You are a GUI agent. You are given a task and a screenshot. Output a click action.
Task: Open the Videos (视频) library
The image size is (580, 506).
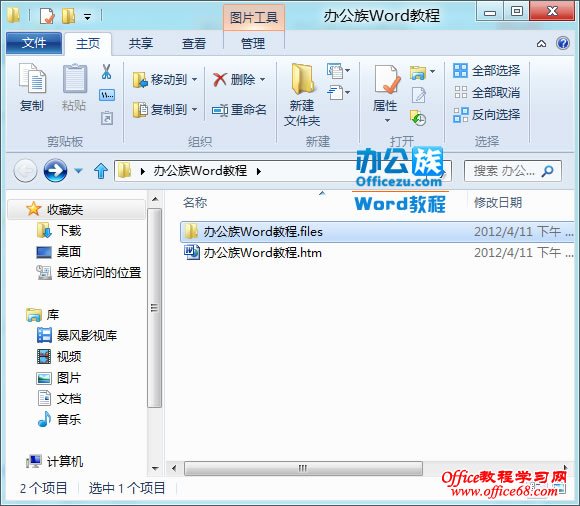[x=59, y=357]
